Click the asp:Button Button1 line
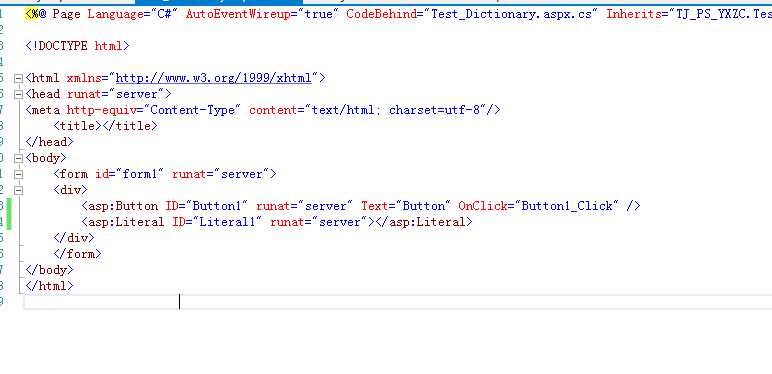This screenshot has width=772, height=374. point(361,206)
